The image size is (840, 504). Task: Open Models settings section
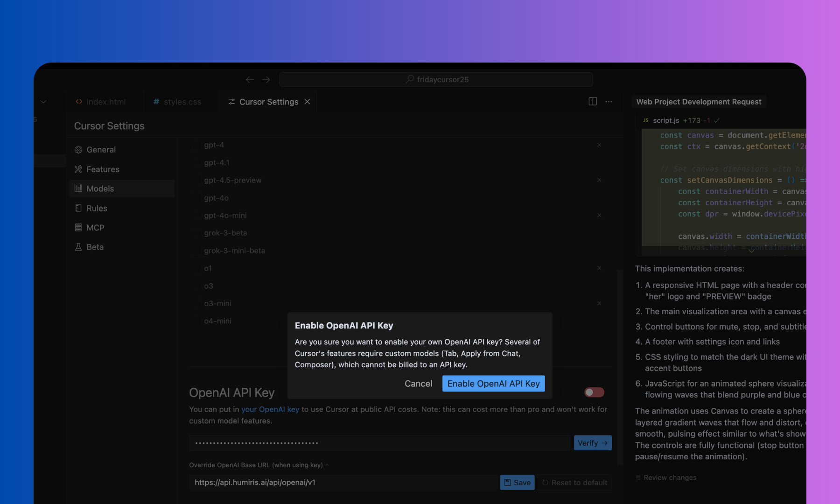click(122, 189)
